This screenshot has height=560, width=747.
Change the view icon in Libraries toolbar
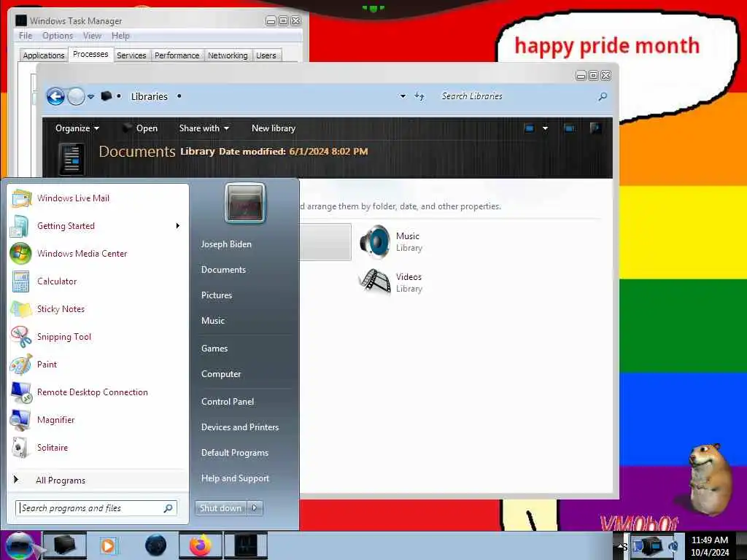click(529, 128)
